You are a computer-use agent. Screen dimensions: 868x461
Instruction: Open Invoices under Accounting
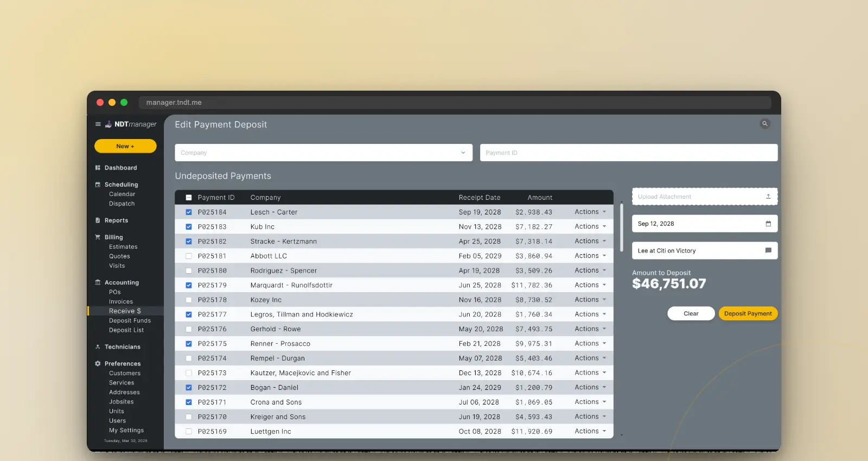pos(121,302)
